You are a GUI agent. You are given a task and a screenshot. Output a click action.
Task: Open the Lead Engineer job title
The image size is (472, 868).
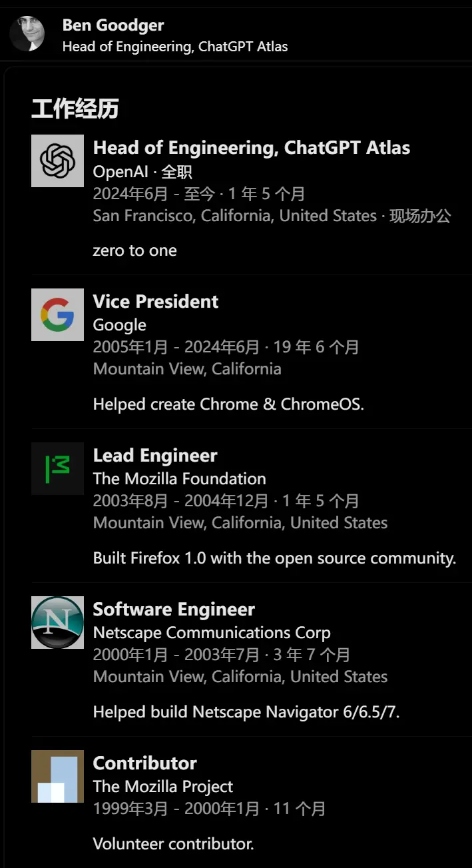tap(155, 456)
